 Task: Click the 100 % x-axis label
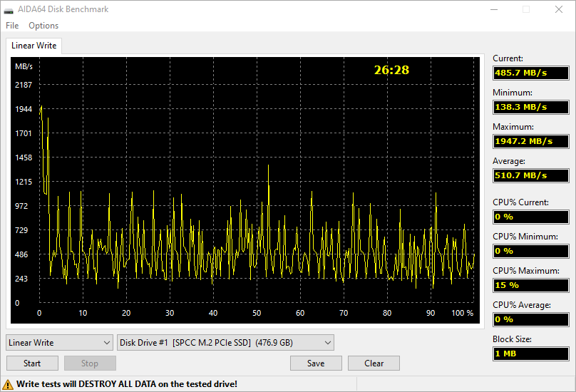point(462,313)
